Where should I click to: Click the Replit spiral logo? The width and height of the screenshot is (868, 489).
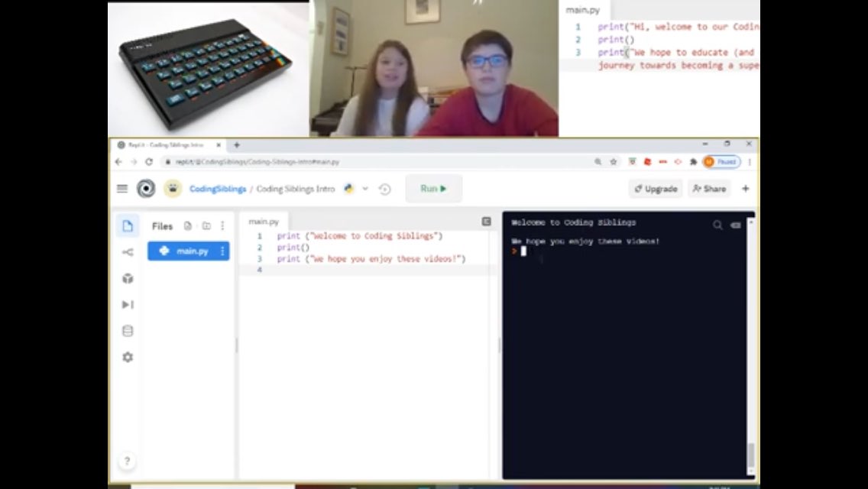(146, 189)
